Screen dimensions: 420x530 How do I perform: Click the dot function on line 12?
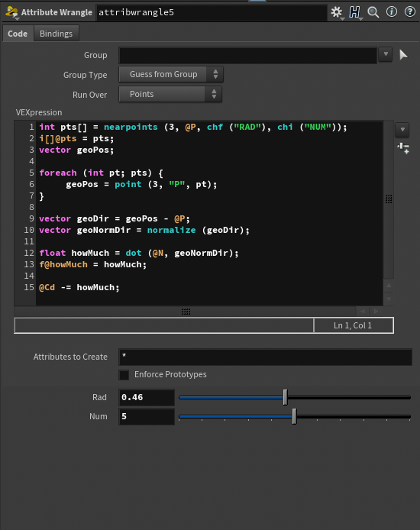(134, 254)
